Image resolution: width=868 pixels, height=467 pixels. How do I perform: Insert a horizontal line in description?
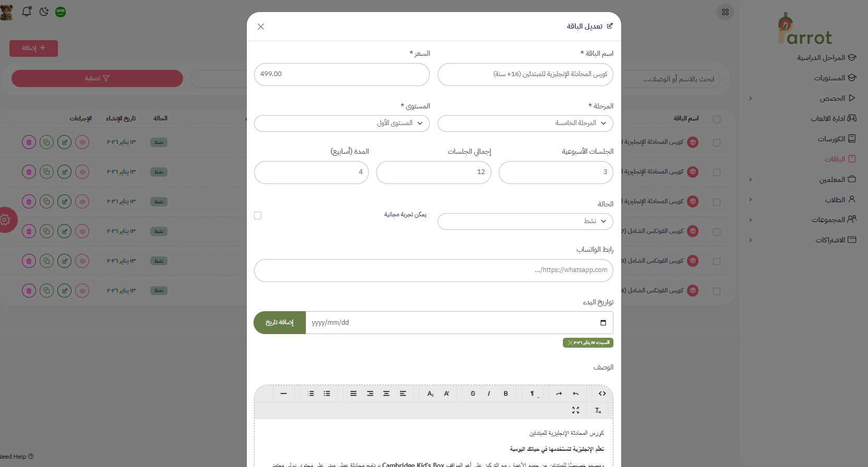283,394
